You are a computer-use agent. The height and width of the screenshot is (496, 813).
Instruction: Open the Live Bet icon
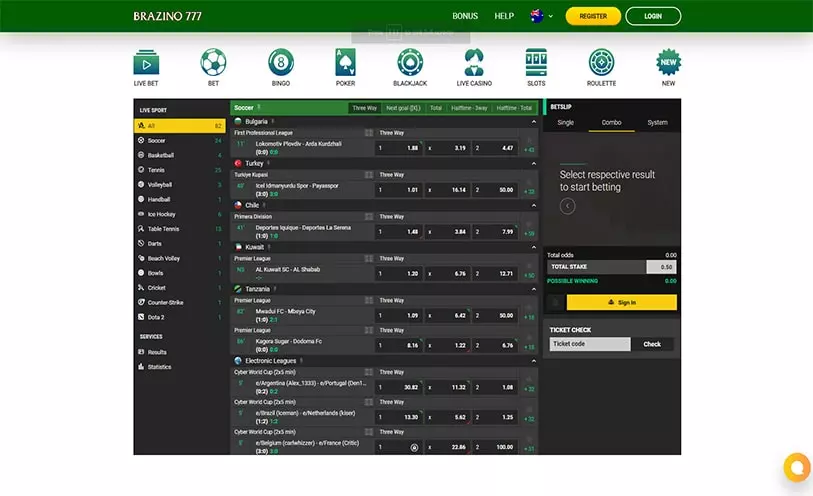pos(146,63)
